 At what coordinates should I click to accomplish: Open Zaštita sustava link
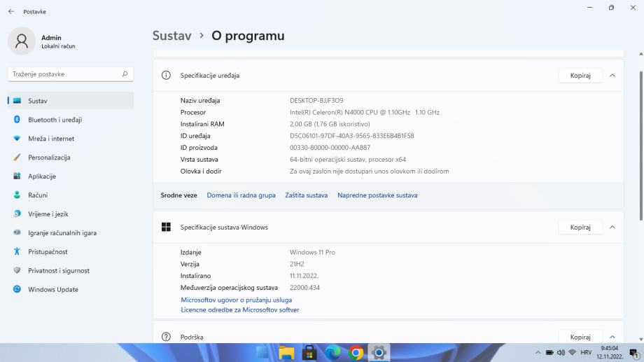point(307,195)
